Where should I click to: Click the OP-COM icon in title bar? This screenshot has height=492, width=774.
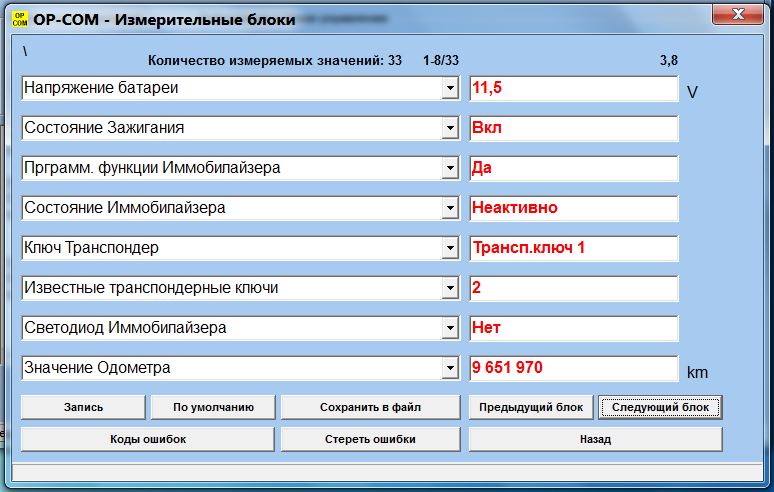pos(20,19)
